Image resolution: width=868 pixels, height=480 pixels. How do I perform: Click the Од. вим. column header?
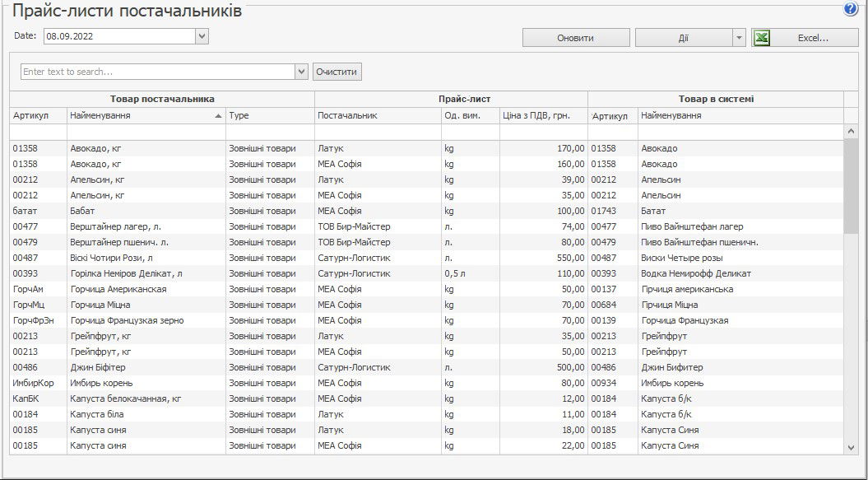tap(469, 116)
